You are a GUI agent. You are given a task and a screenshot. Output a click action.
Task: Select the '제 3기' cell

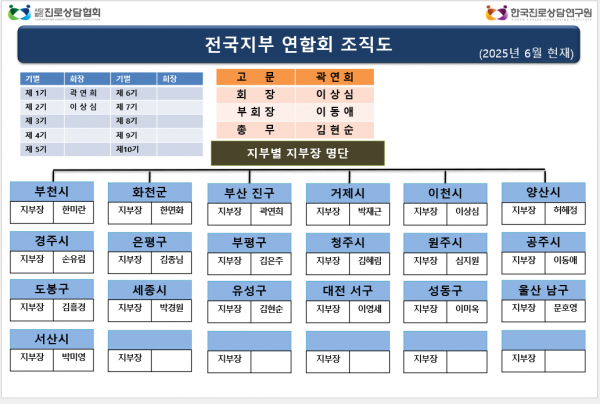coord(42,121)
